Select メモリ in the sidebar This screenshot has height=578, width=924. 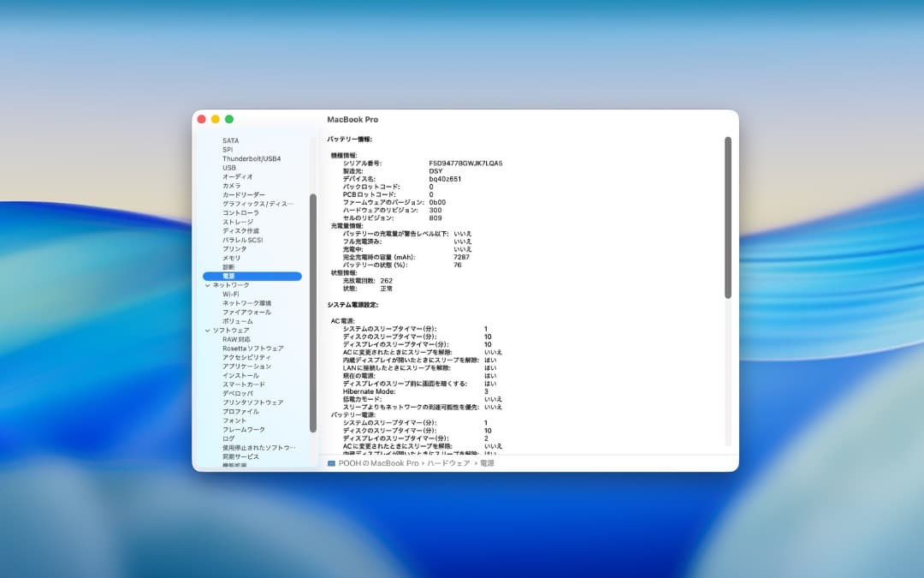click(232, 259)
